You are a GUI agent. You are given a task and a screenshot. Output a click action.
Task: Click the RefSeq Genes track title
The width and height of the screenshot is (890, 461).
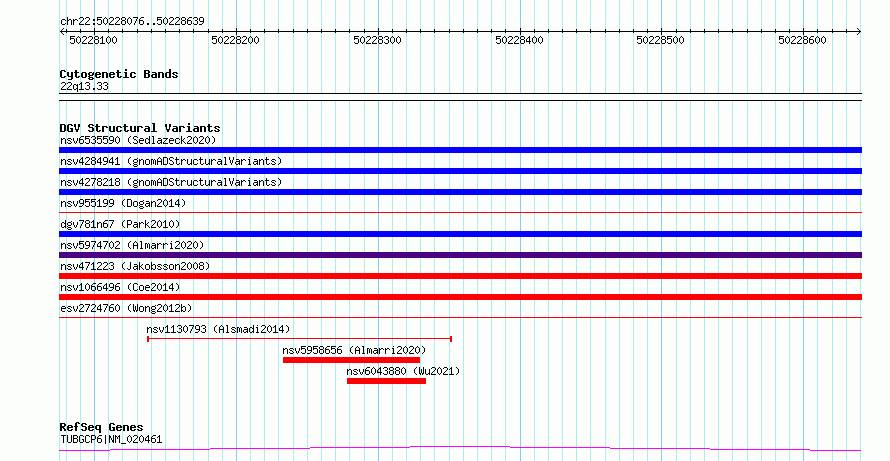(x=101, y=427)
